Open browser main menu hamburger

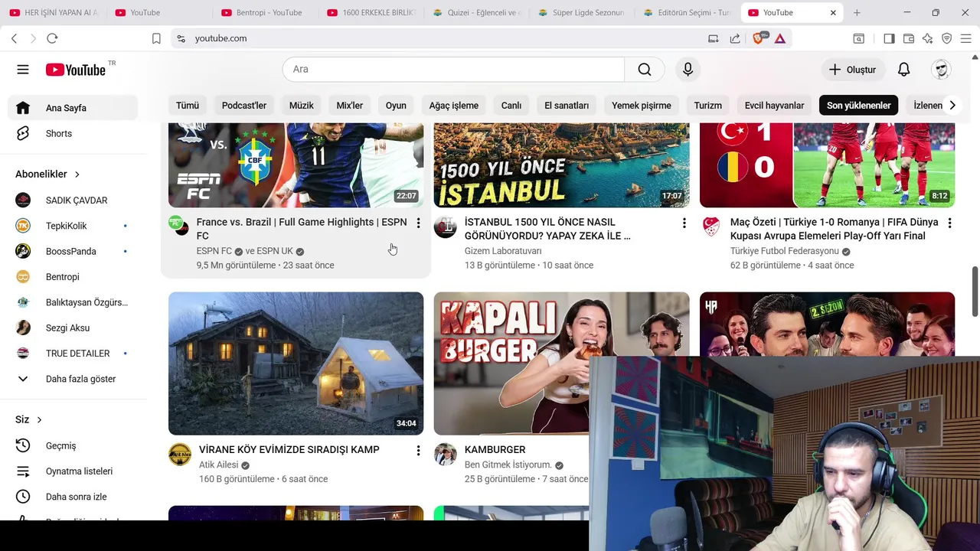[965, 38]
